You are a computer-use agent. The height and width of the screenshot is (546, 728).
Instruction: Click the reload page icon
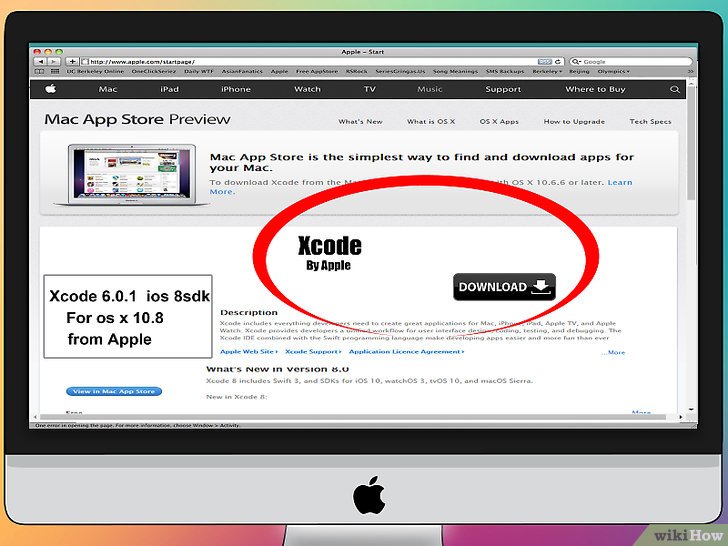click(558, 62)
